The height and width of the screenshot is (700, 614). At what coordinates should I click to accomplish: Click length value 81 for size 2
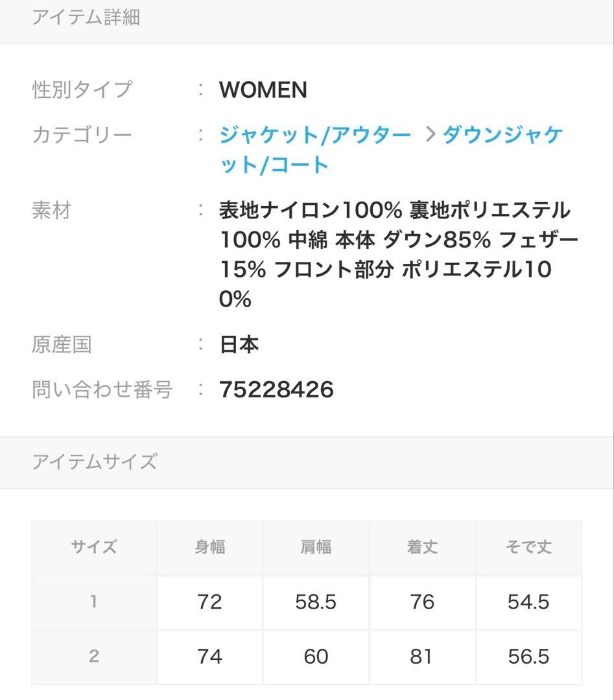pyautogui.click(x=422, y=657)
